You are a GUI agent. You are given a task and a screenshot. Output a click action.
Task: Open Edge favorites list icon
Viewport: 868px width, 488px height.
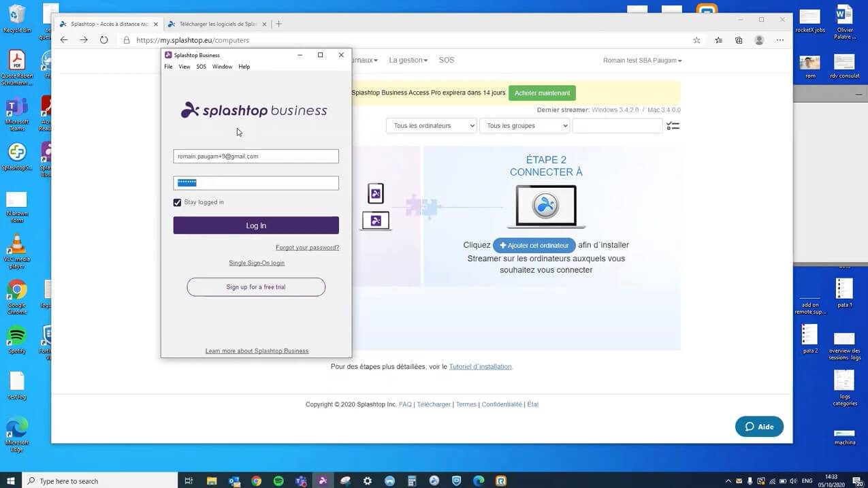pyautogui.click(x=718, y=40)
